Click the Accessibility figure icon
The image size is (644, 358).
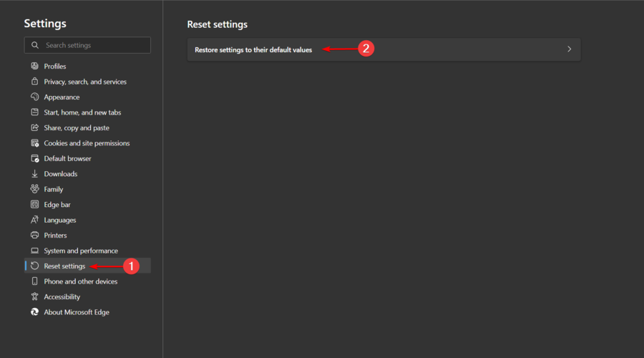tap(34, 297)
